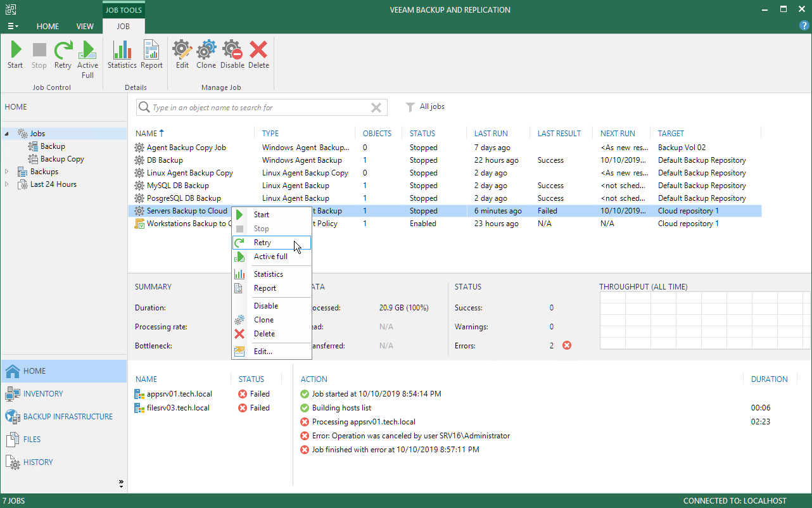The height and width of the screenshot is (508, 812).
Task: Click the gear icon of DB Backup job
Action: (139, 160)
